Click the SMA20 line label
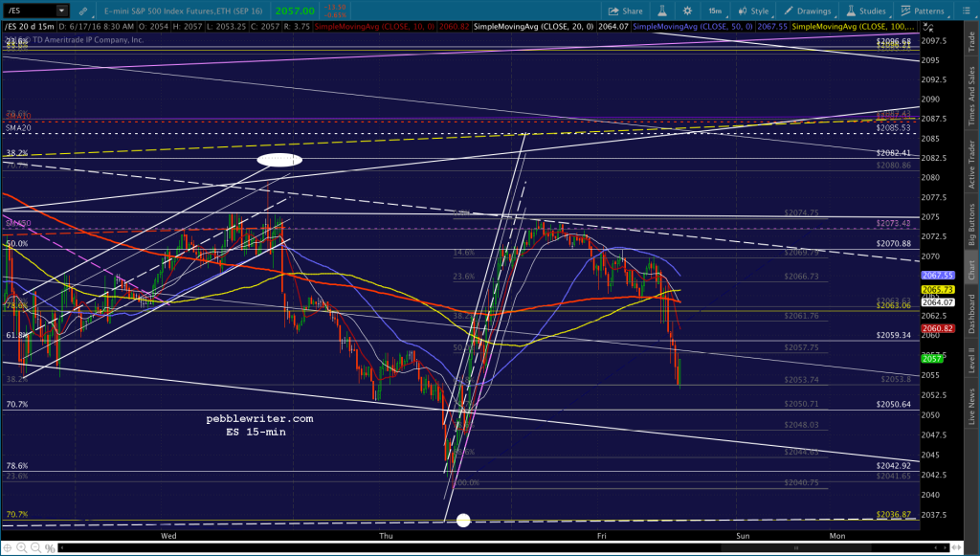The height and width of the screenshot is (556, 980). (18, 128)
